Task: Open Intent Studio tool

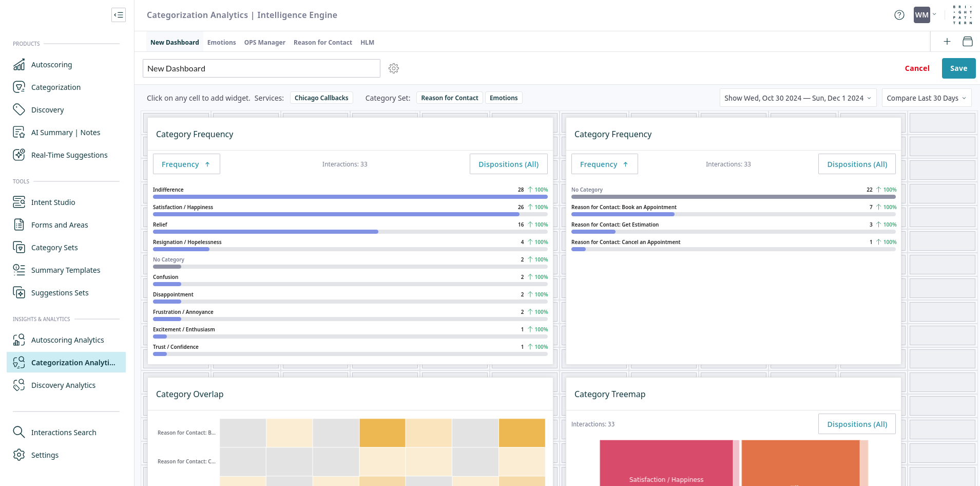Action: point(53,202)
